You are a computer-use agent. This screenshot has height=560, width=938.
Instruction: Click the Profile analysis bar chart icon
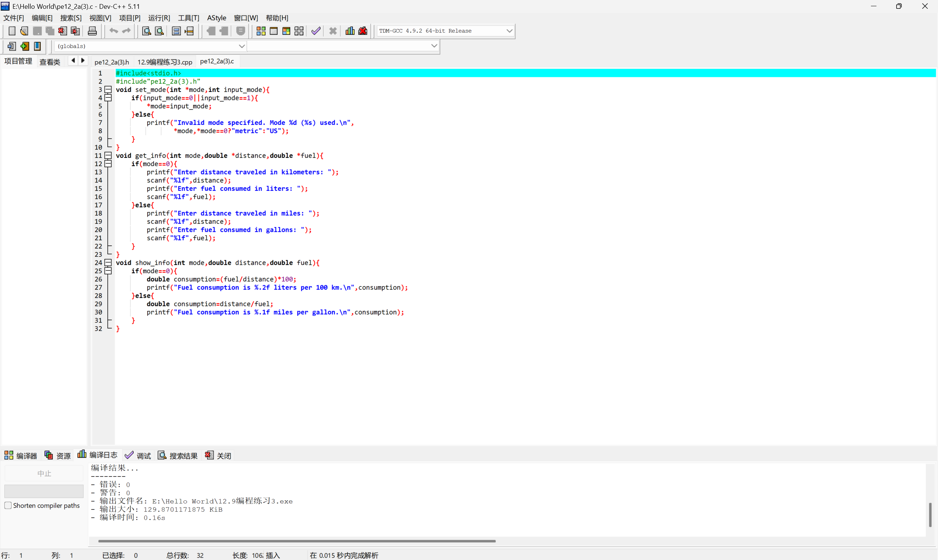point(350,31)
